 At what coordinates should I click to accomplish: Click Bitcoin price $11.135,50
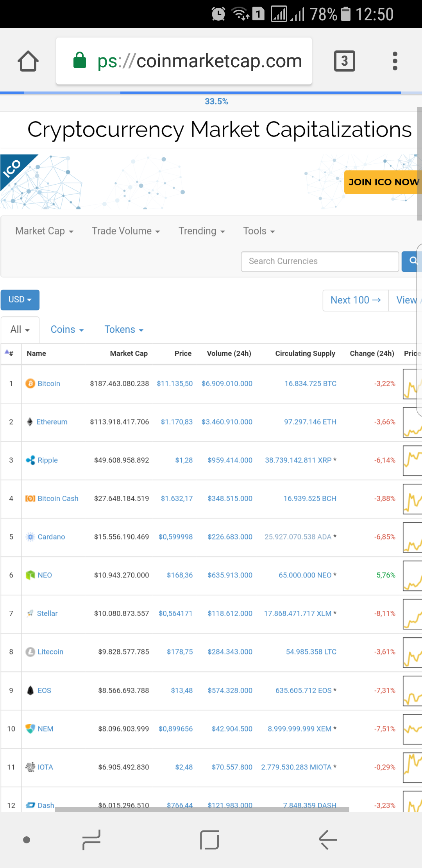[x=175, y=384]
